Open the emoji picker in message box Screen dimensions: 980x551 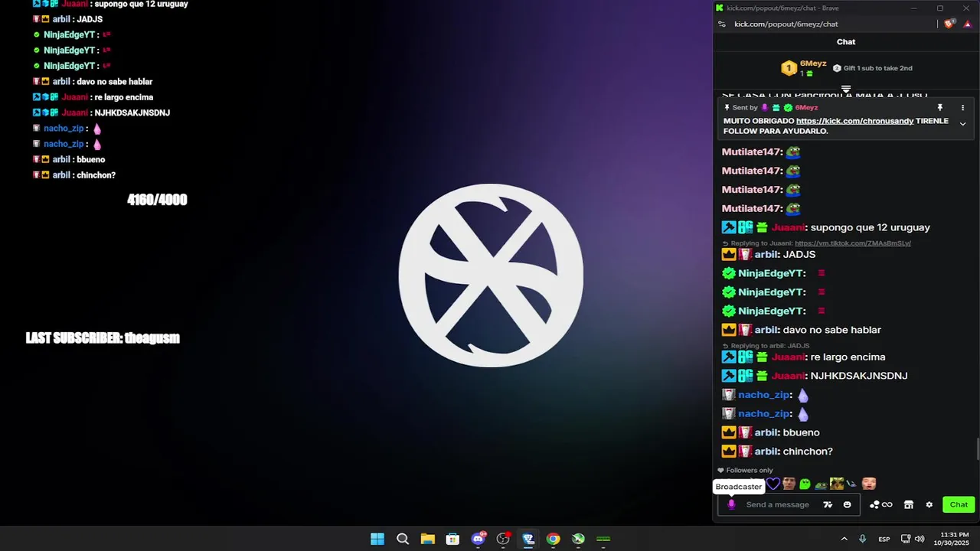(847, 504)
